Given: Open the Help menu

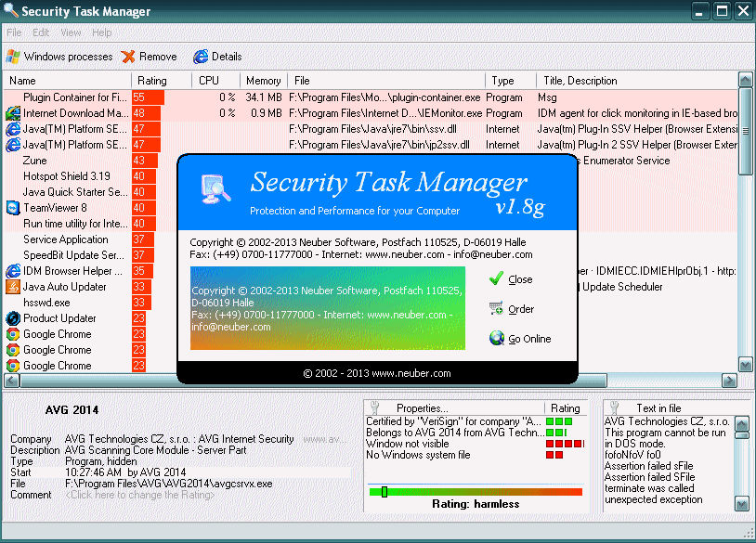Looking at the screenshot, I should [102, 32].
